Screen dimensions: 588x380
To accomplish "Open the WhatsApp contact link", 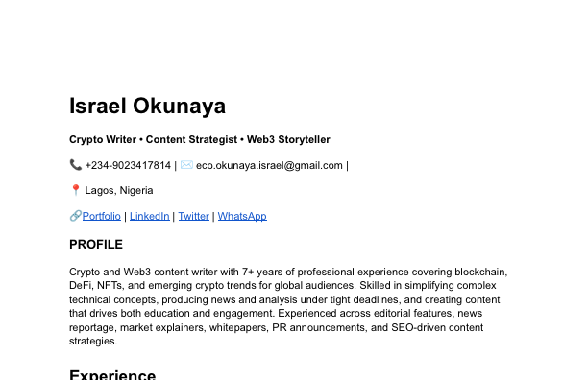I will point(242,216).
